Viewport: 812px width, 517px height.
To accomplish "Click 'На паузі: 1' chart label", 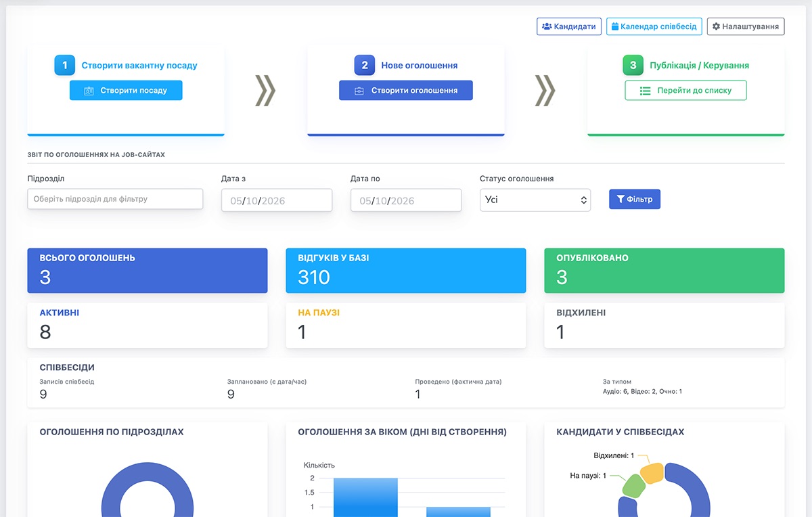I will click(588, 476).
